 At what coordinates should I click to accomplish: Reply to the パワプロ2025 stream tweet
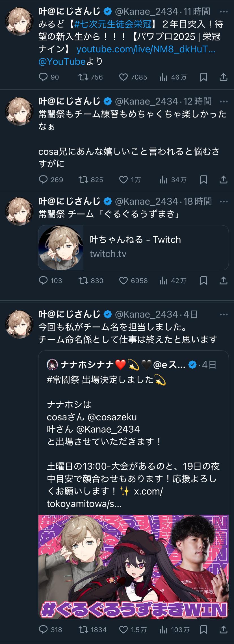pyautogui.click(x=43, y=77)
